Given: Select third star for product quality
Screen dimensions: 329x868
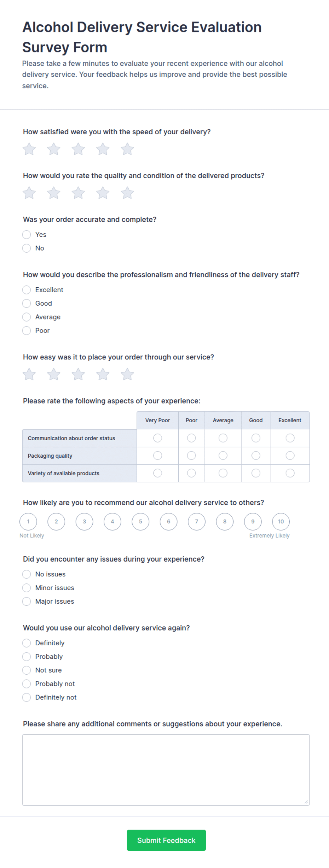Looking at the screenshot, I should click(x=78, y=193).
